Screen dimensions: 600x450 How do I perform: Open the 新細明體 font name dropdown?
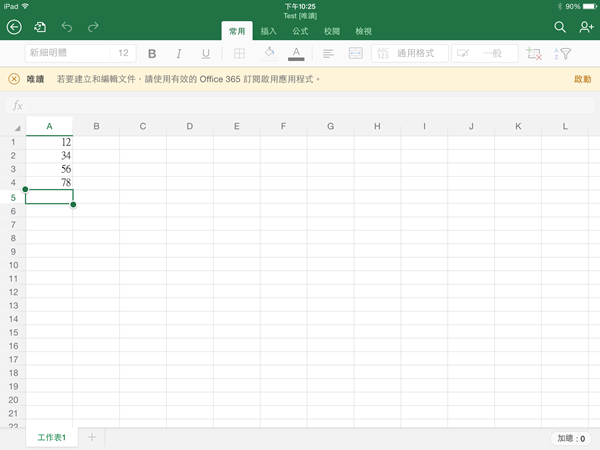click(x=65, y=54)
